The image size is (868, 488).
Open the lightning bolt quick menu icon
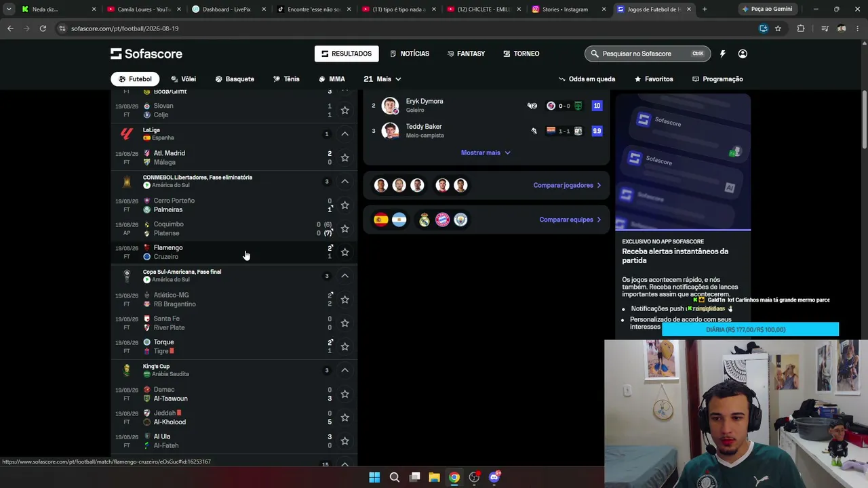coord(722,54)
